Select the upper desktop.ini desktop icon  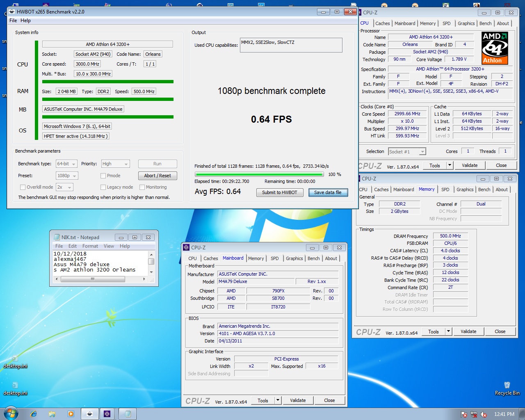coord(15,362)
